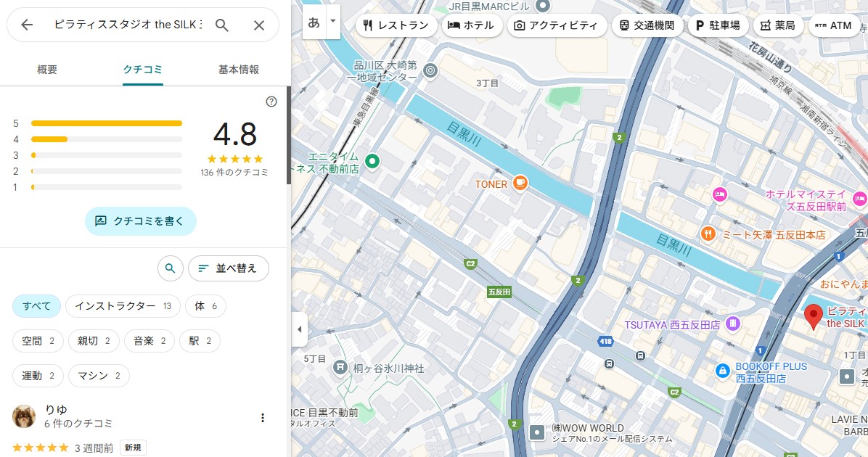The width and height of the screenshot is (868, 457).
Task: Click the TONER cafe map marker
Action: [x=520, y=184]
